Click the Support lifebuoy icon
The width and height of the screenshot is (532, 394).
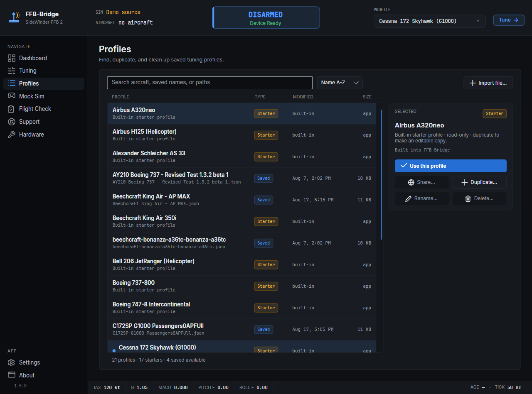pos(12,122)
